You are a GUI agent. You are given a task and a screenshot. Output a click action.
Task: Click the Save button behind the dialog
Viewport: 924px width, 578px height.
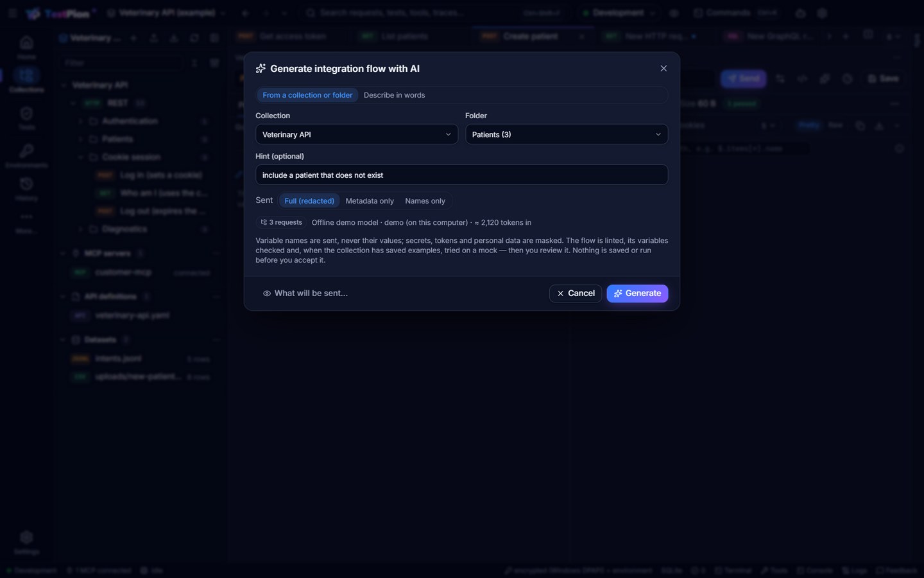point(883,78)
